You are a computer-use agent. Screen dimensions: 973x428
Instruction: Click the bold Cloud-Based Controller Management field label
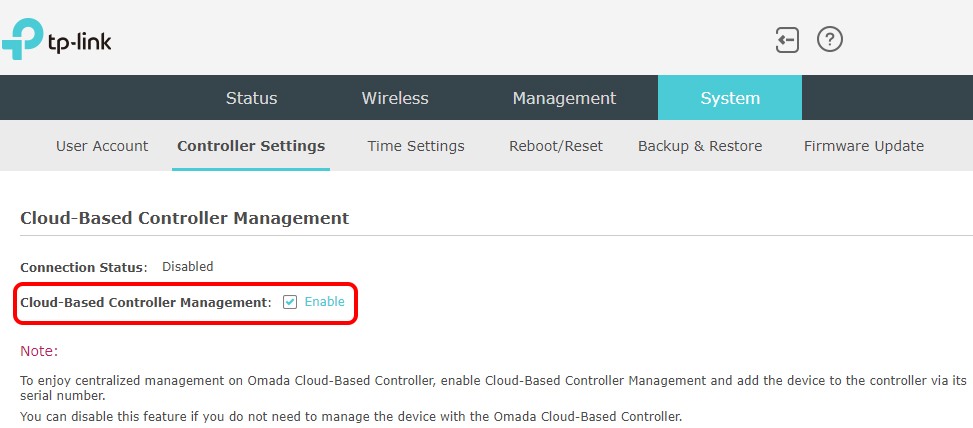(146, 302)
